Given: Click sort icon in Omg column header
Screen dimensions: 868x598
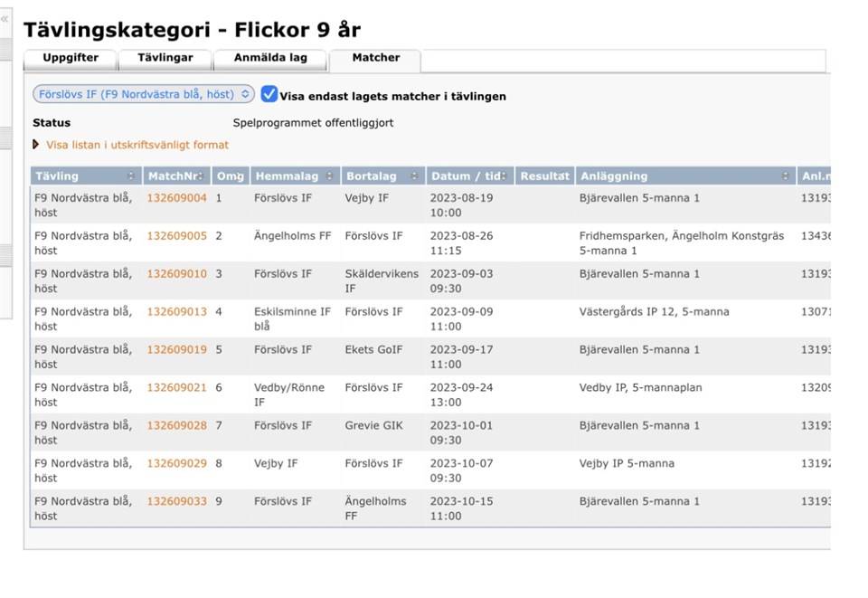Looking at the screenshot, I should (239, 176).
